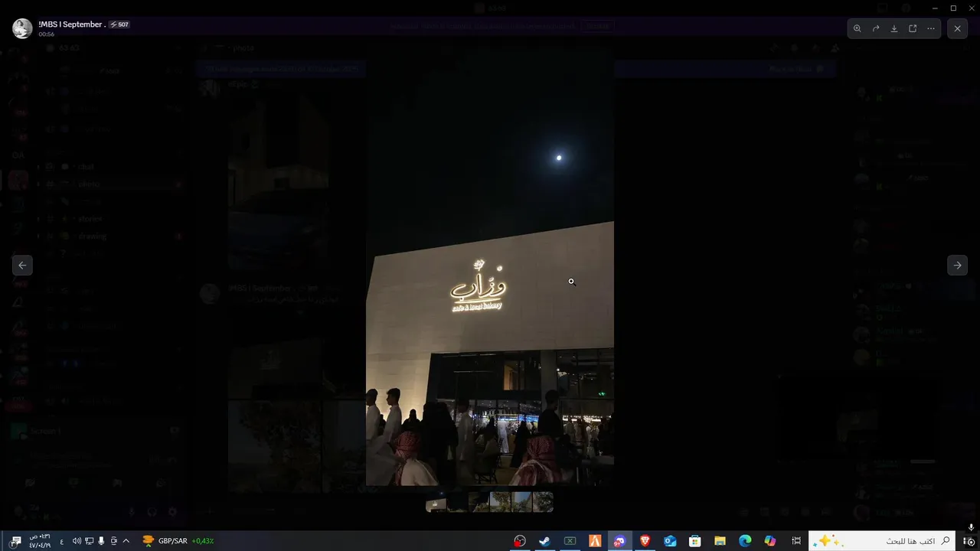Viewport: 980px width, 551px height.
Task: Forward the image using the arrow icon
Action: click(x=875, y=28)
